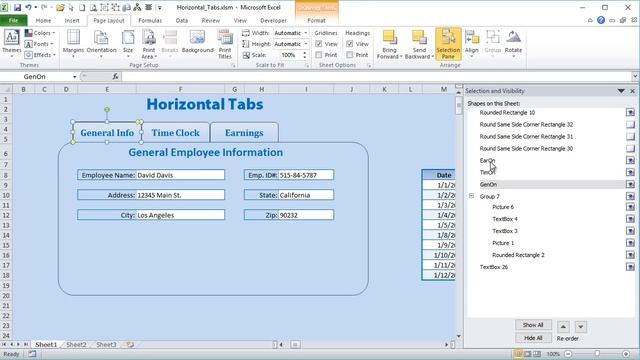Open the Excel Help question mark icon

pyautogui.click(x=601, y=20)
